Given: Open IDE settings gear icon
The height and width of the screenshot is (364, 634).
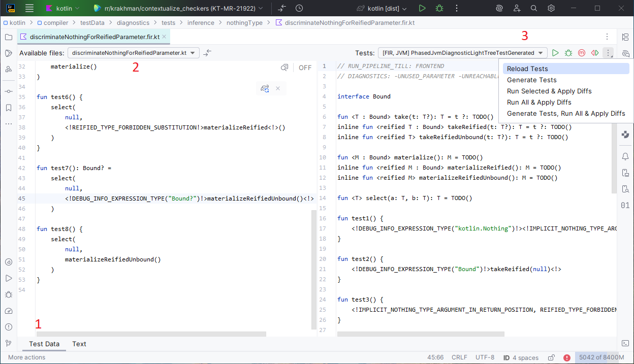Looking at the screenshot, I should click(551, 8).
